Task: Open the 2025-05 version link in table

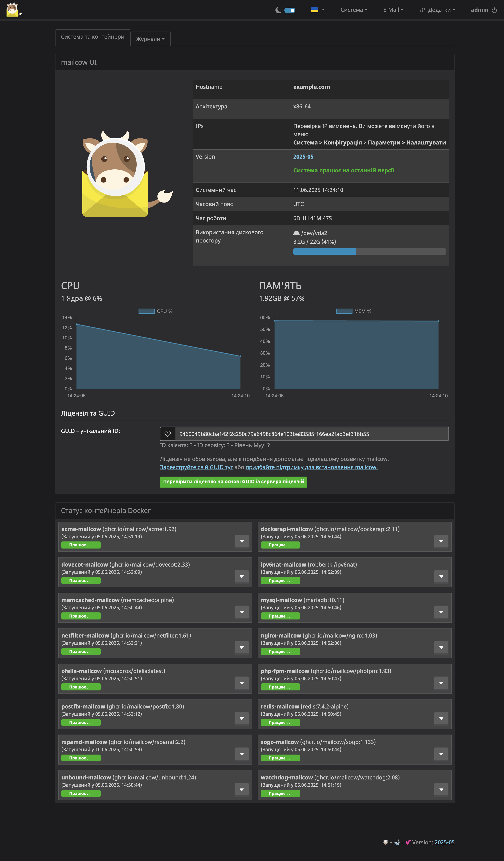Action: [x=303, y=156]
